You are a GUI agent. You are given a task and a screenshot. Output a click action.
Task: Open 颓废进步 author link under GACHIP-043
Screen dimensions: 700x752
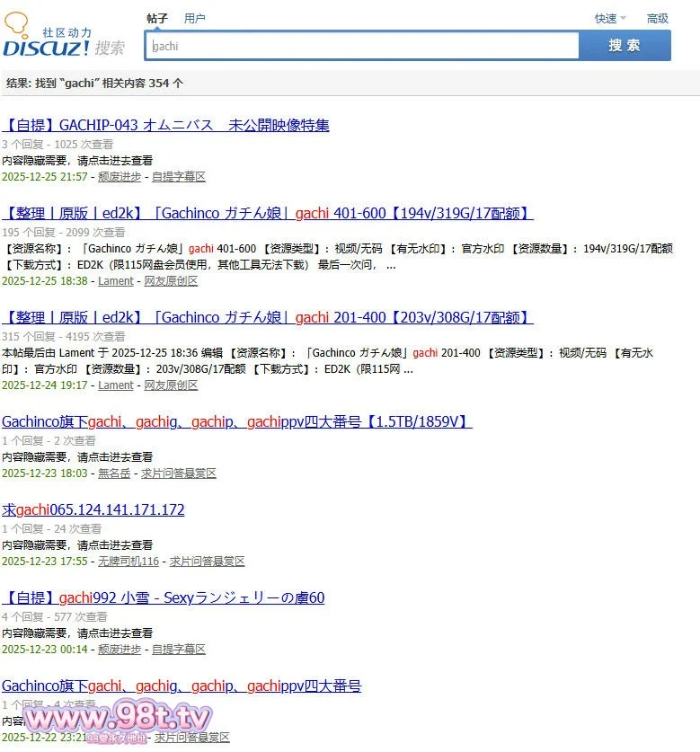[120, 177]
